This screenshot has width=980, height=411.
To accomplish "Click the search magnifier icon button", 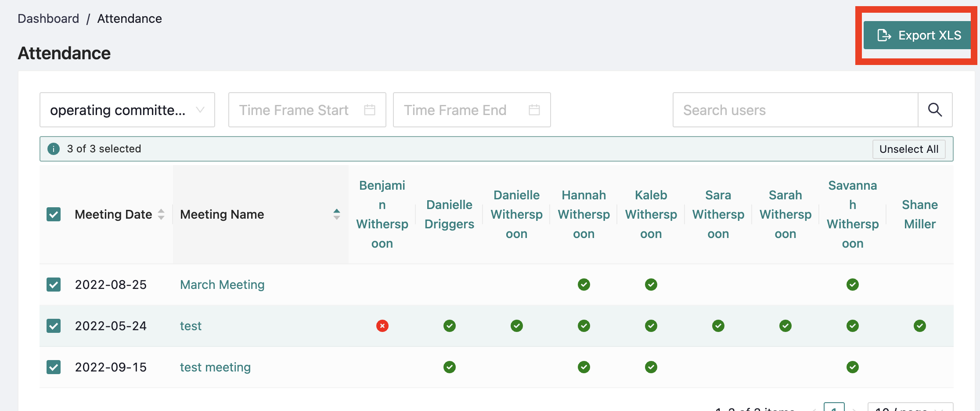I will click(x=935, y=110).
